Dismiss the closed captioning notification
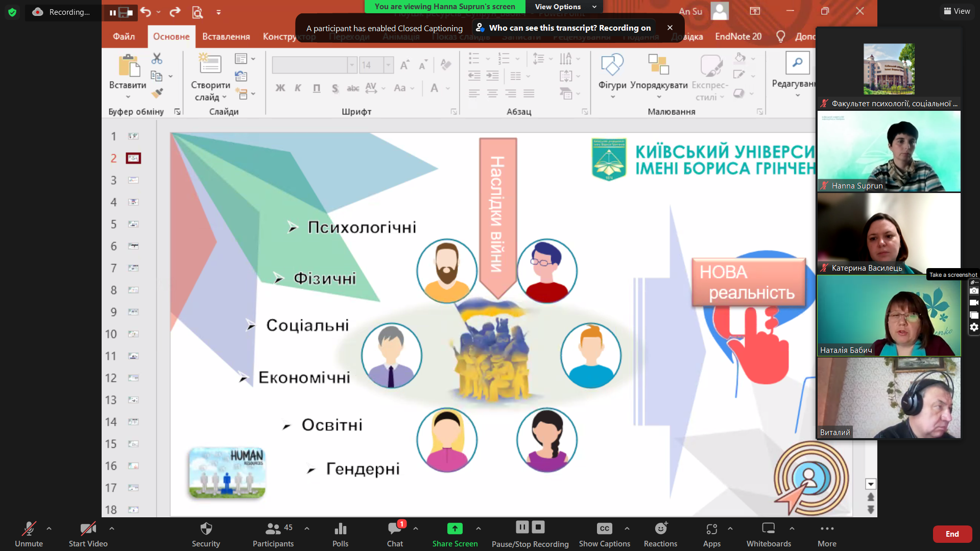980x551 pixels. pyautogui.click(x=670, y=28)
